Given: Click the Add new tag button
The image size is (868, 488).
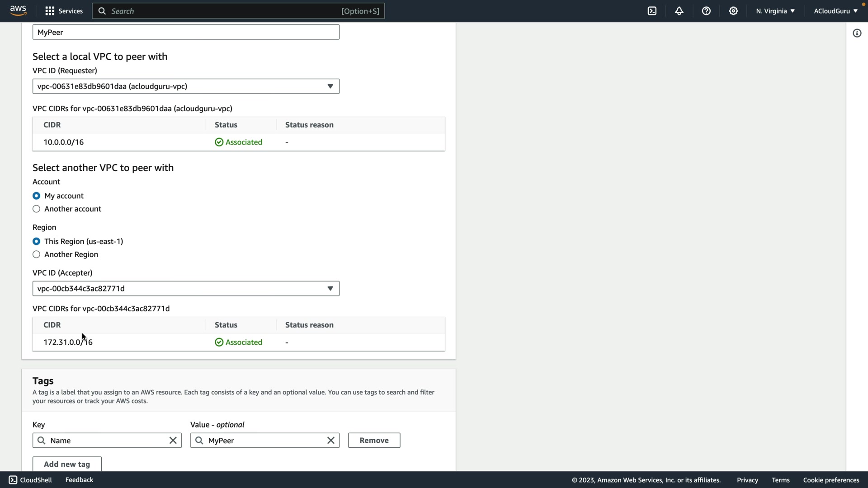Looking at the screenshot, I should tap(67, 464).
